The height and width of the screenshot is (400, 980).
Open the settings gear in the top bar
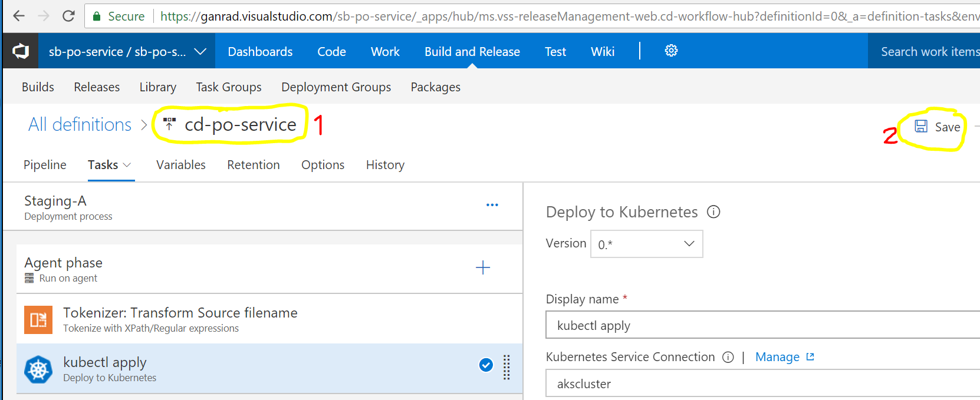(x=671, y=51)
